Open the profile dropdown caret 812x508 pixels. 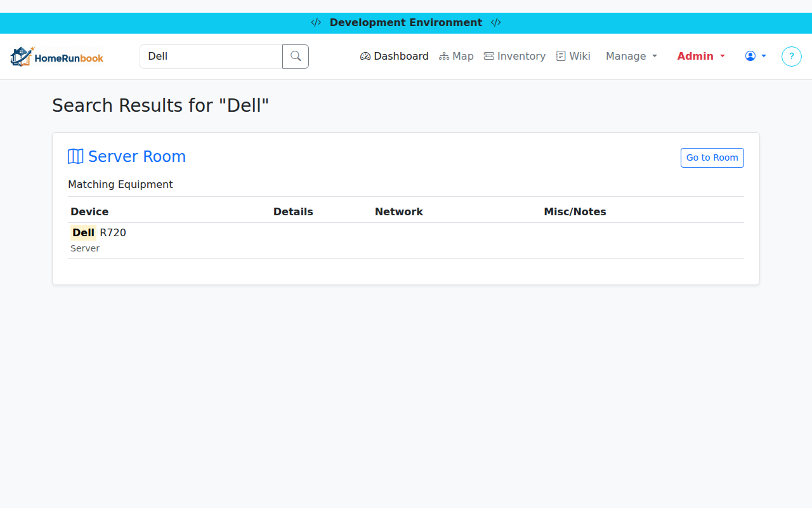(x=764, y=56)
